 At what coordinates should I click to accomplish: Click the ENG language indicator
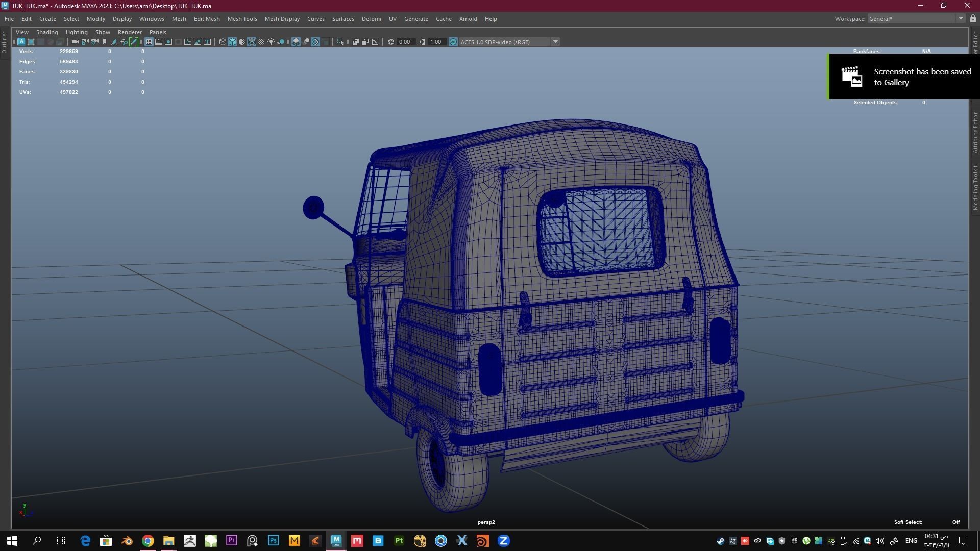coord(911,541)
